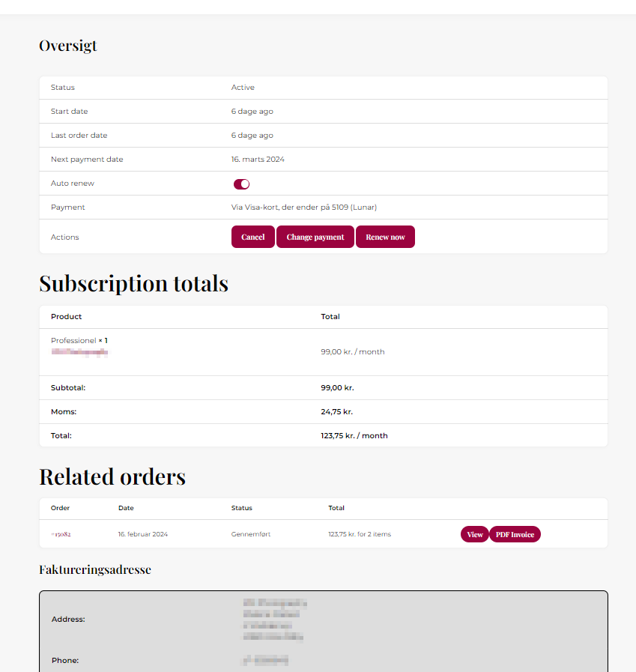Click the Faktureringsadresse heading
This screenshot has height=672, width=636.
[x=95, y=570]
